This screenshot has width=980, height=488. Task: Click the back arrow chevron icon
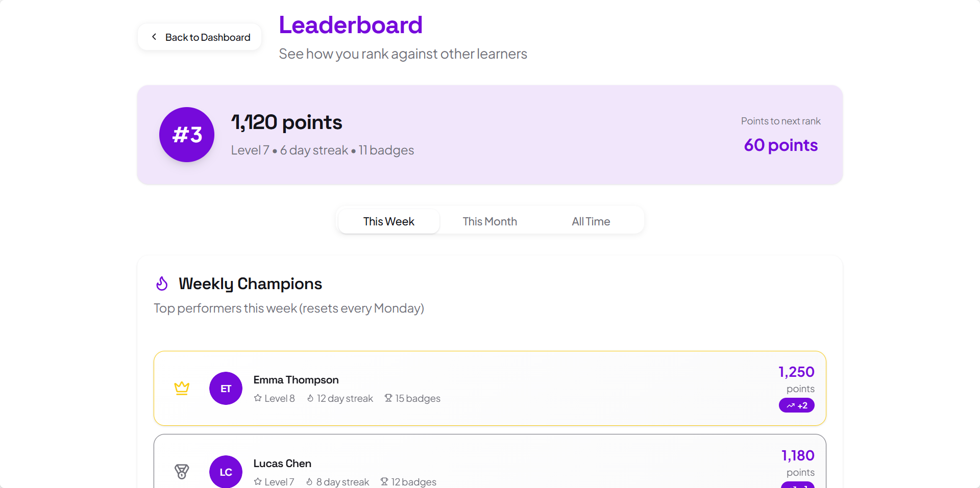[154, 37]
